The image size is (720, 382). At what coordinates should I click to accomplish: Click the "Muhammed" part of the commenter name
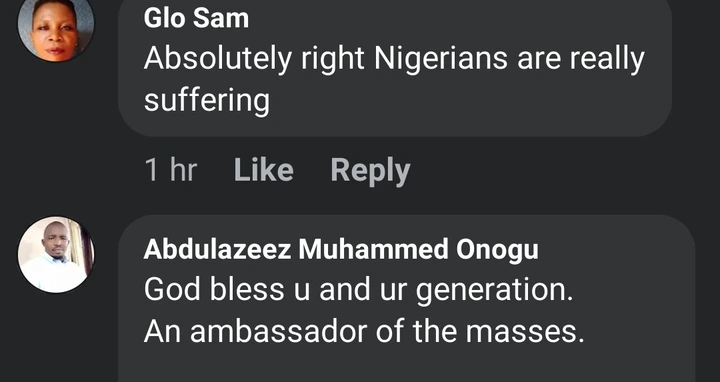coord(373,250)
